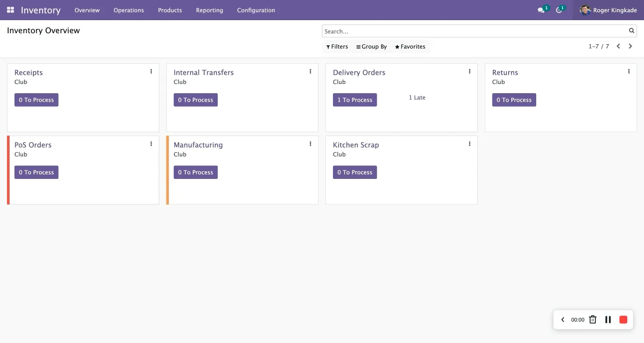Open the Reporting menu
The height and width of the screenshot is (343, 644).
[x=209, y=10]
